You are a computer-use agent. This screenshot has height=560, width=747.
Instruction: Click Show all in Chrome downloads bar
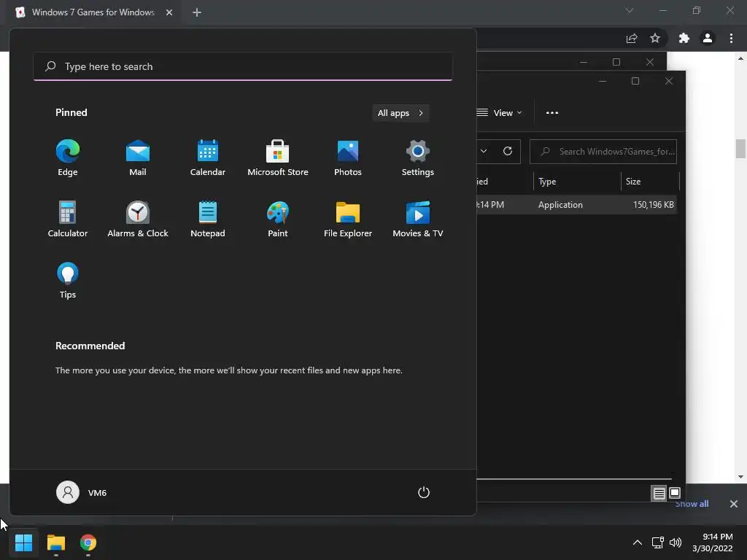coord(692,504)
